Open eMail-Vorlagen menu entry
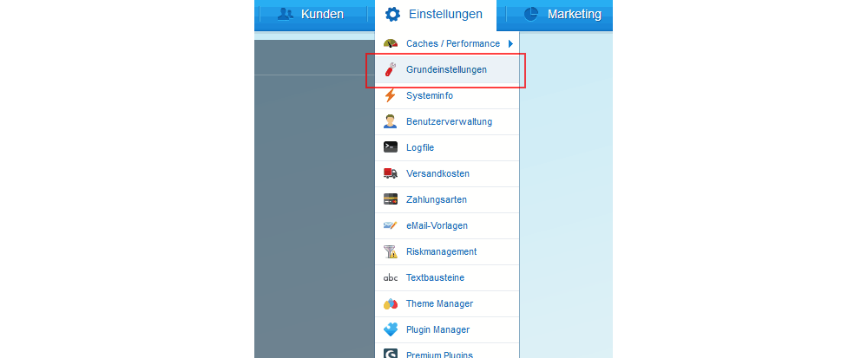 click(x=447, y=225)
